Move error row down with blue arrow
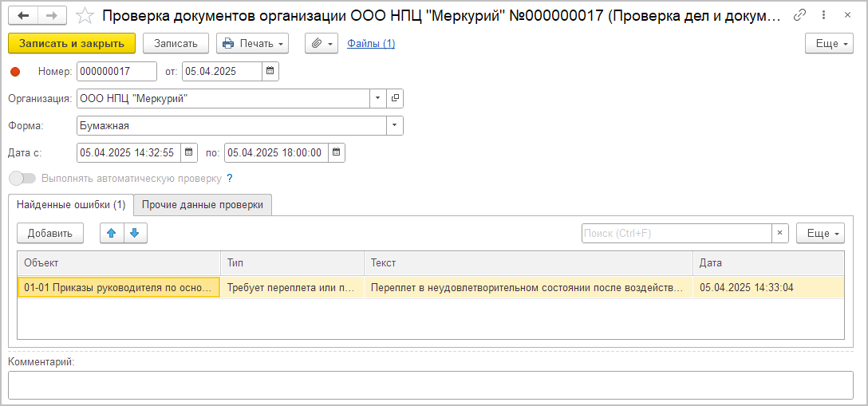The image size is (868, 406). pyautogui.click(x=135, y=233)
